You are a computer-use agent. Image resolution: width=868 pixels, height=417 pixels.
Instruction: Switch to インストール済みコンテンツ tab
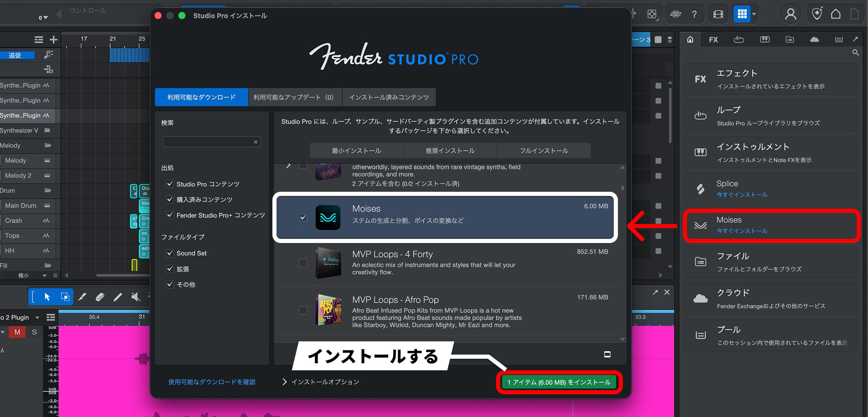coord(389,97)
